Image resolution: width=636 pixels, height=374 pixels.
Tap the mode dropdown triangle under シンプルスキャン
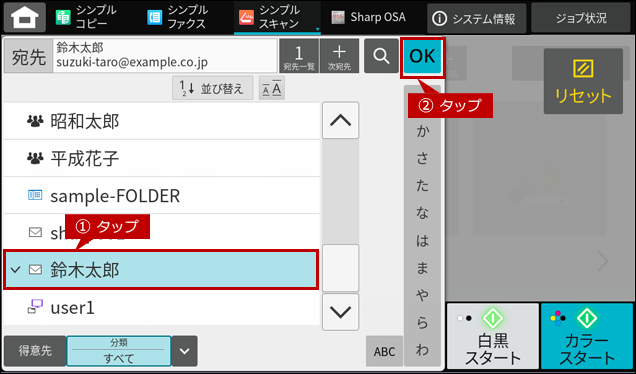pyautogui.click(x=318, y=29)
